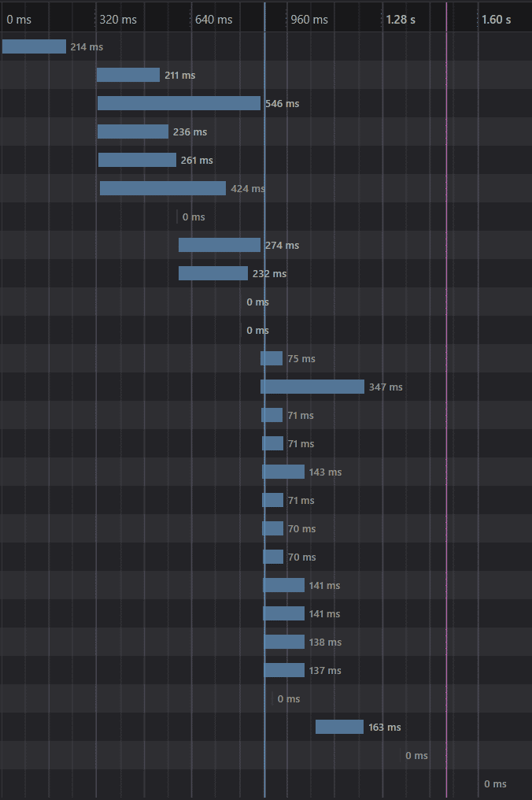Select the 347 ms timing bar
Image resolution: width=532 pixels, height=800 pixels.
pyautogui.click(x=312, y=387)
